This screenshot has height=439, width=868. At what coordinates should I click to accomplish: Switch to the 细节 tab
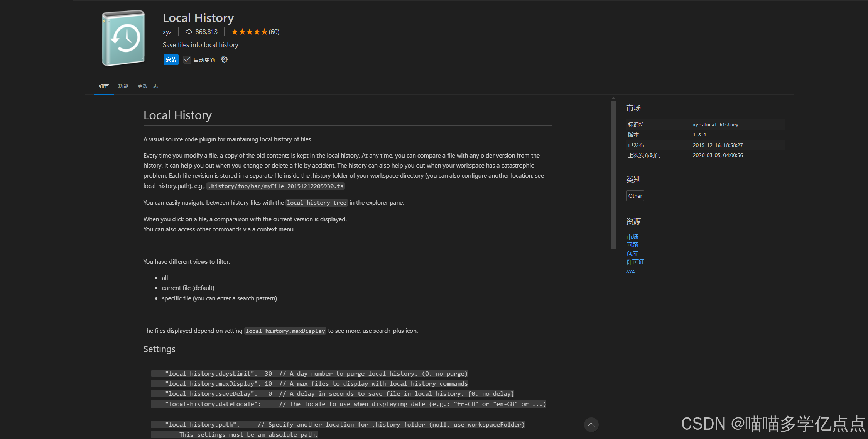[x=104, y=86]
